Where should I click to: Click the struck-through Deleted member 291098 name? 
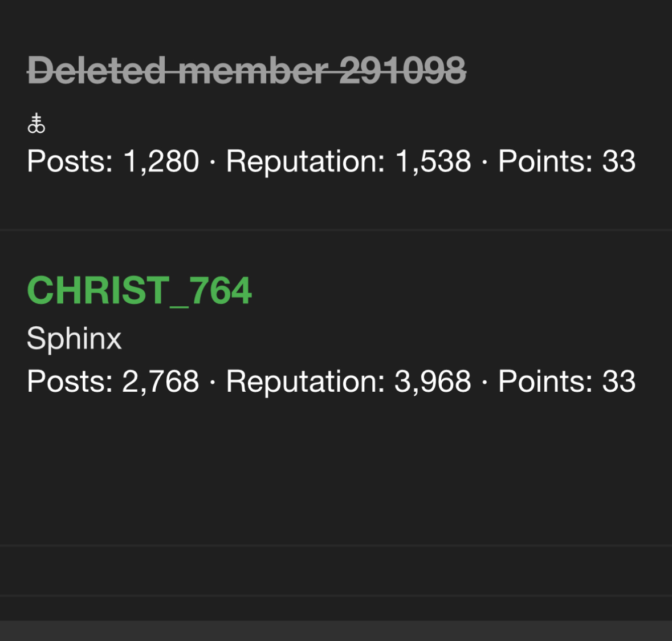(x=246, y=71)
